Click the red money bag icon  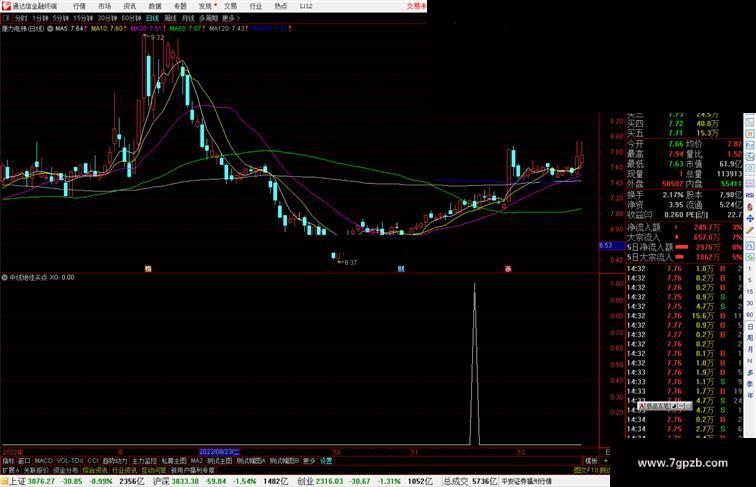click(x=750, y=207)
